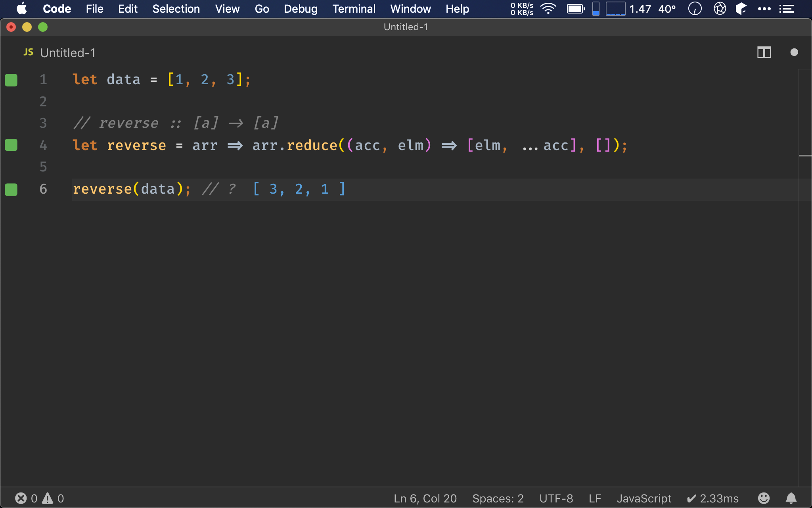This screenshot has width=812, height=508.
Task: Open the View menu
Action: click(x=227, y=9)
